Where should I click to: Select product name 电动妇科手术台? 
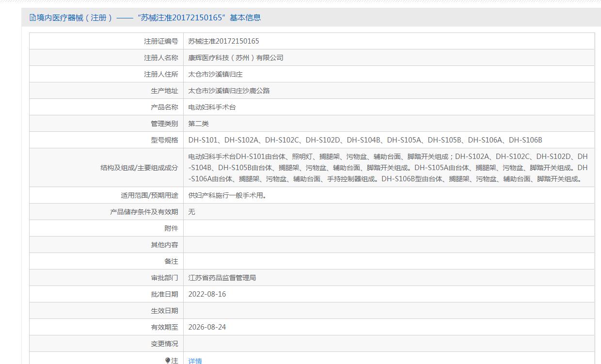click(212, 107)
